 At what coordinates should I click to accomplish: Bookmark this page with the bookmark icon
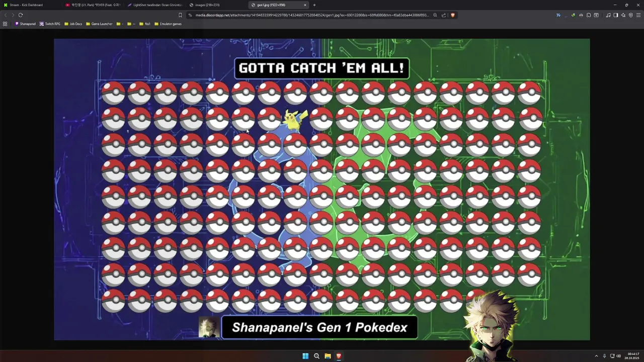point(180,15)
